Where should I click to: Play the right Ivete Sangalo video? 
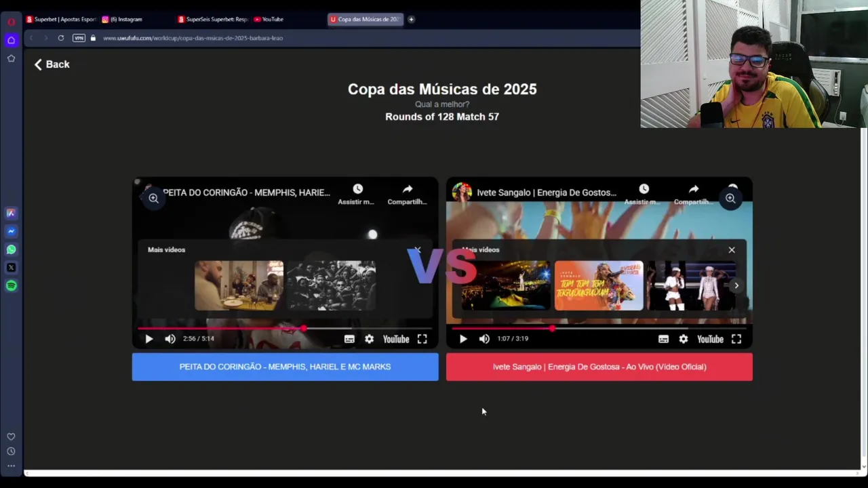point(463,339)
